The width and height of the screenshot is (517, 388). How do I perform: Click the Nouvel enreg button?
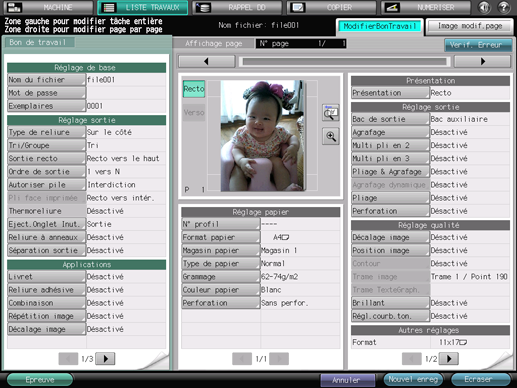(413, 379)
